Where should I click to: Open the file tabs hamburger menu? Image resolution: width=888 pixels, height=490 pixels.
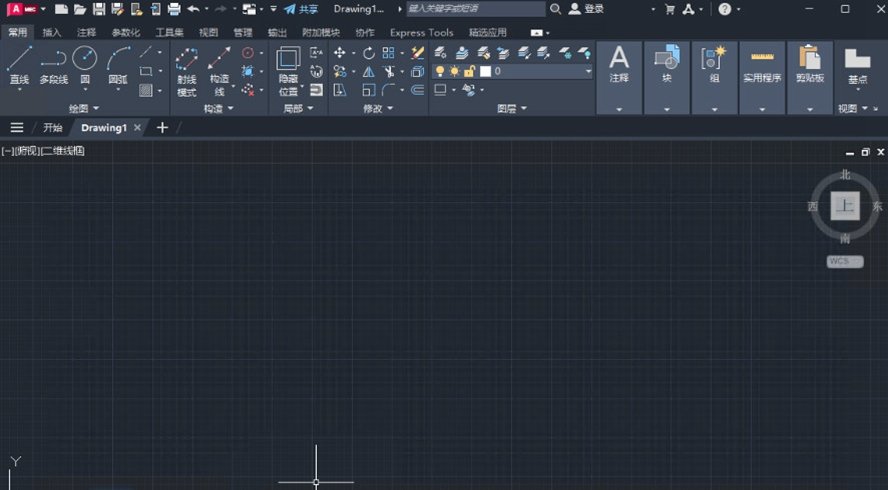click(17, 127)
